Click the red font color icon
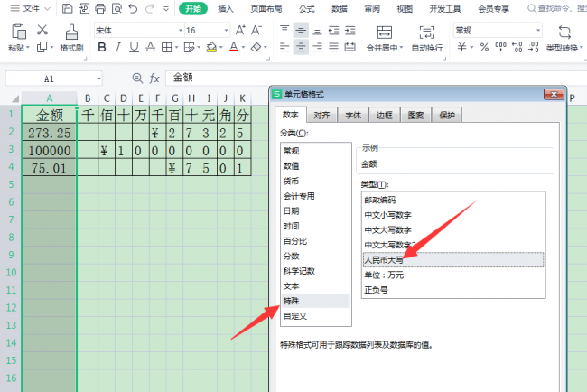The image size is (587, 392). 234,47
